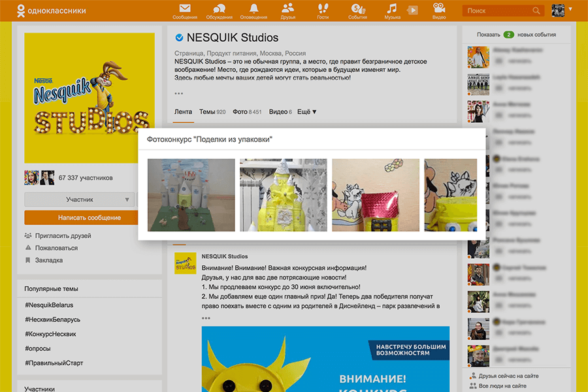Expand the Участник membership dropdown
The image size is (588, 392).
coord(127,199)
